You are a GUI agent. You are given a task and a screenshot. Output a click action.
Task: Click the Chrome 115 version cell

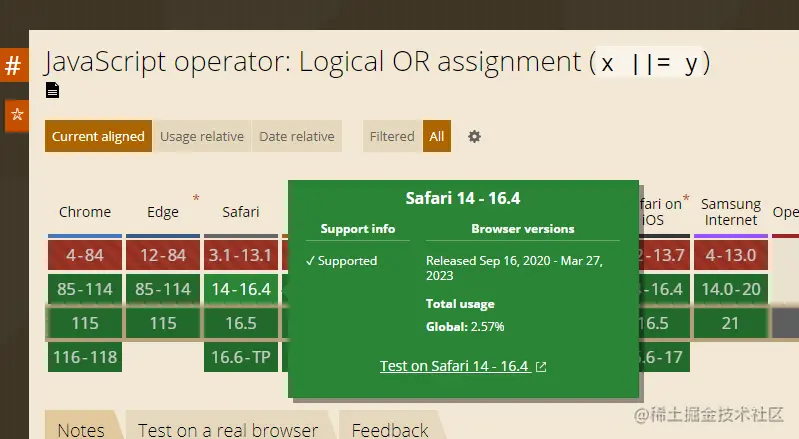tap(85, 323)
